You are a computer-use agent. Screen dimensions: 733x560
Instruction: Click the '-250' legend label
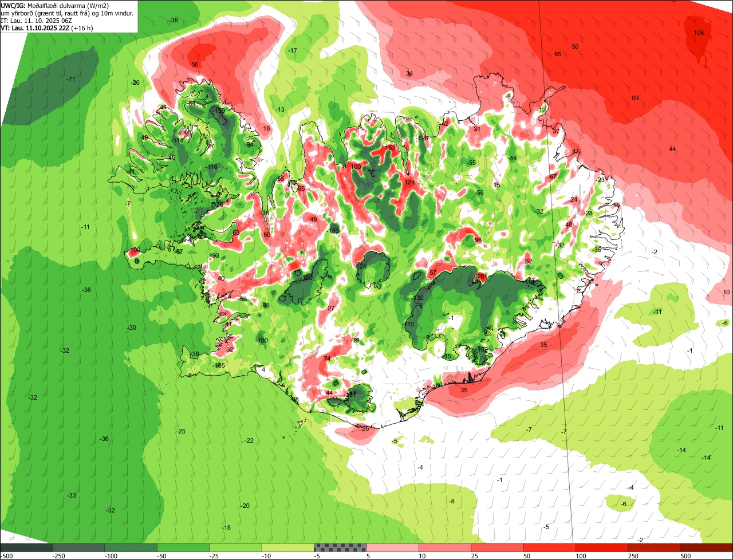[x=58, y=556]
